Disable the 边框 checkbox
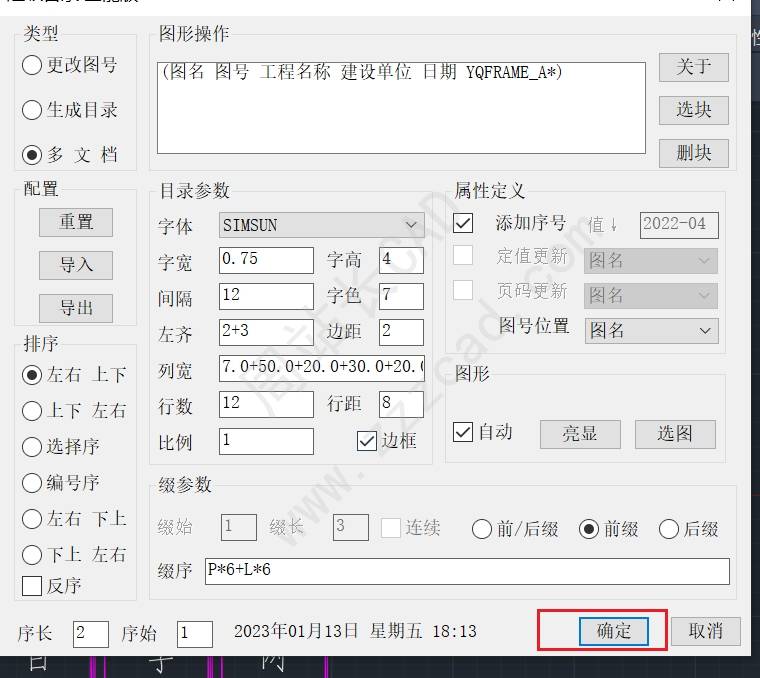Image resolution: width=760 pixels, height=678 pixels. point(366,441)
